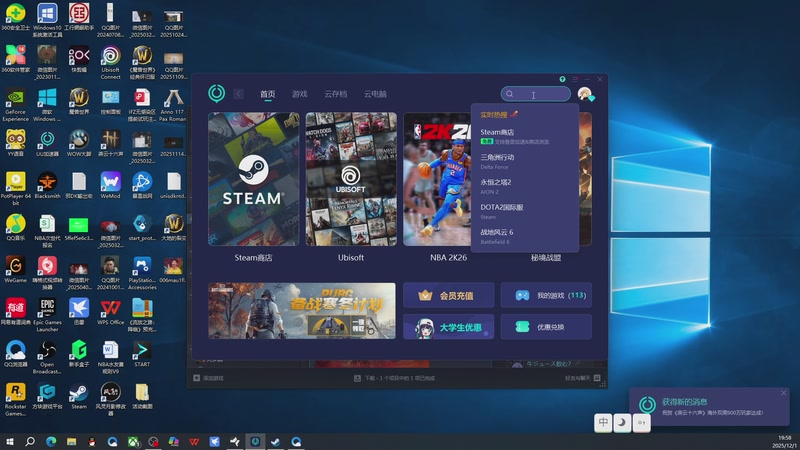This screenshot has height=450, width=800.
Task: Select the 活动截图 folder on desktop
Action: [x=142, y=396]
